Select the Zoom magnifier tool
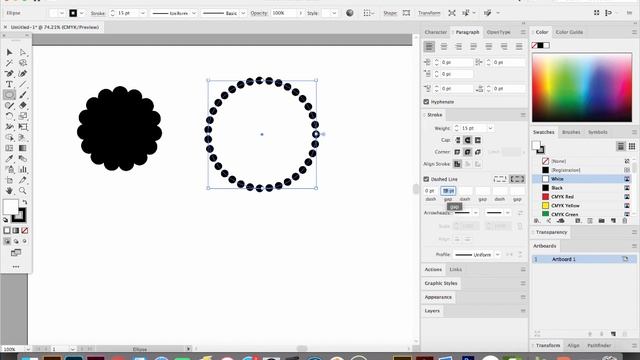Screen dimensions: 640x360 (x=23, y=191)
